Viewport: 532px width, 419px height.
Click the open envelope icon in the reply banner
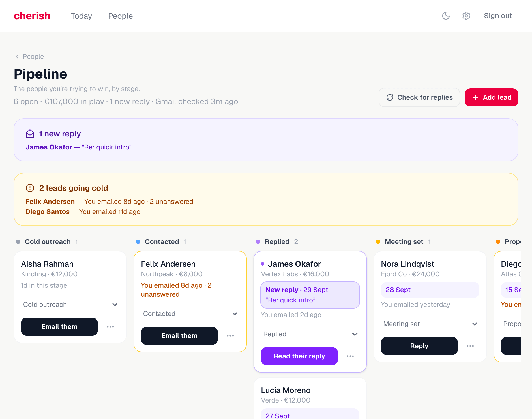[30, 134]
